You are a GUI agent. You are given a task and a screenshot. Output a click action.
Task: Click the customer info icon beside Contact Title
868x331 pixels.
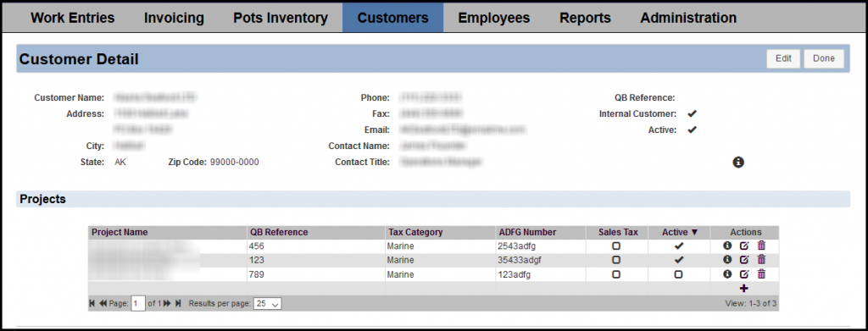click(x=738, y=163)
